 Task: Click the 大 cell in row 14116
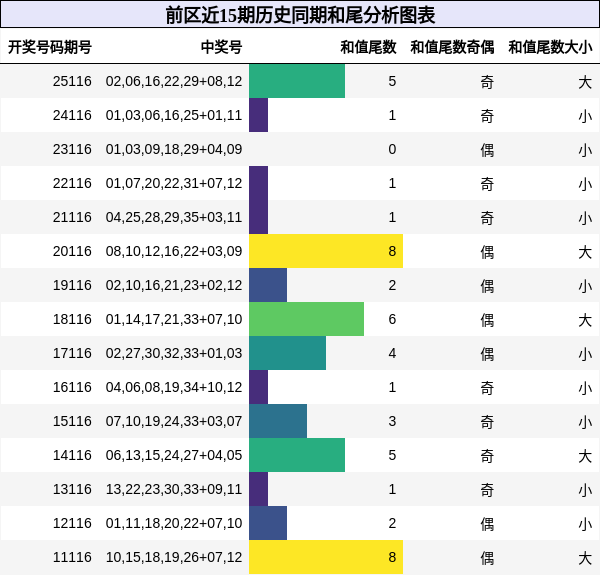click(585, 456)
